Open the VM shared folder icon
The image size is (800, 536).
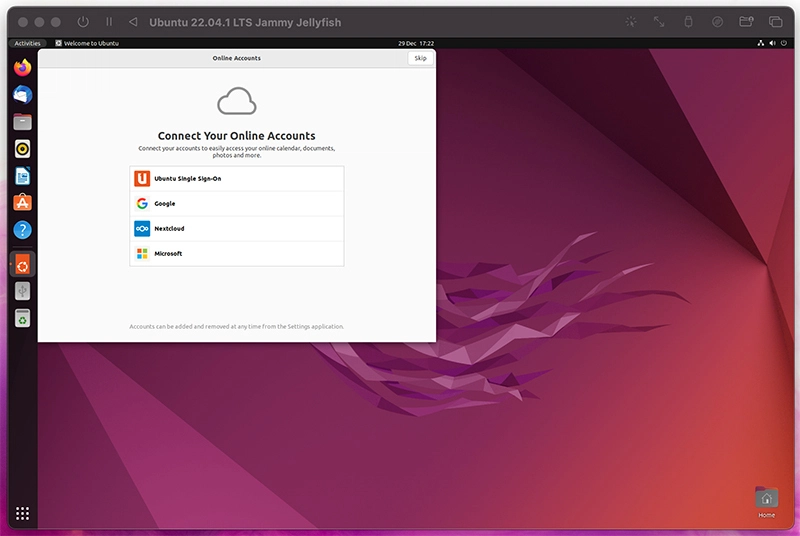click(x=746, y=21)
